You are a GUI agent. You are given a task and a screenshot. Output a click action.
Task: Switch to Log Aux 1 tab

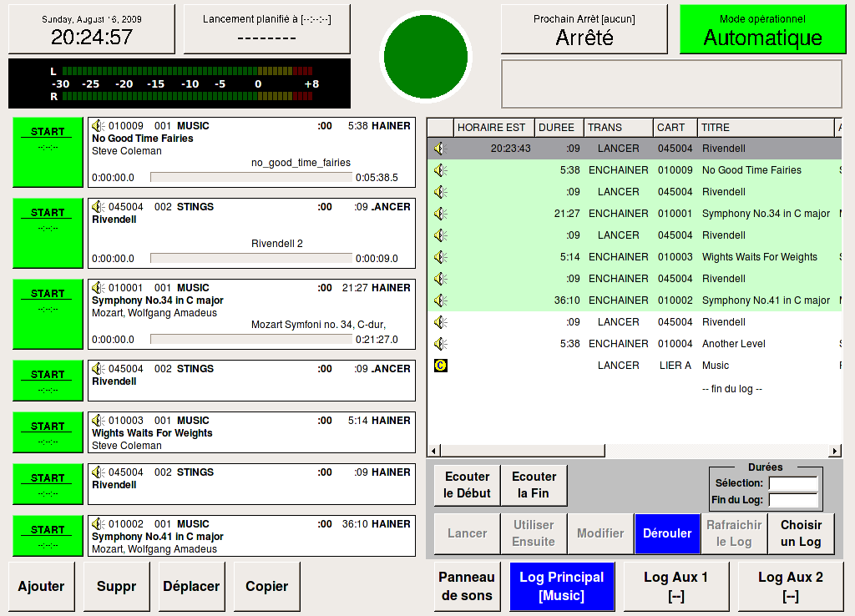(x=675, y=586)
